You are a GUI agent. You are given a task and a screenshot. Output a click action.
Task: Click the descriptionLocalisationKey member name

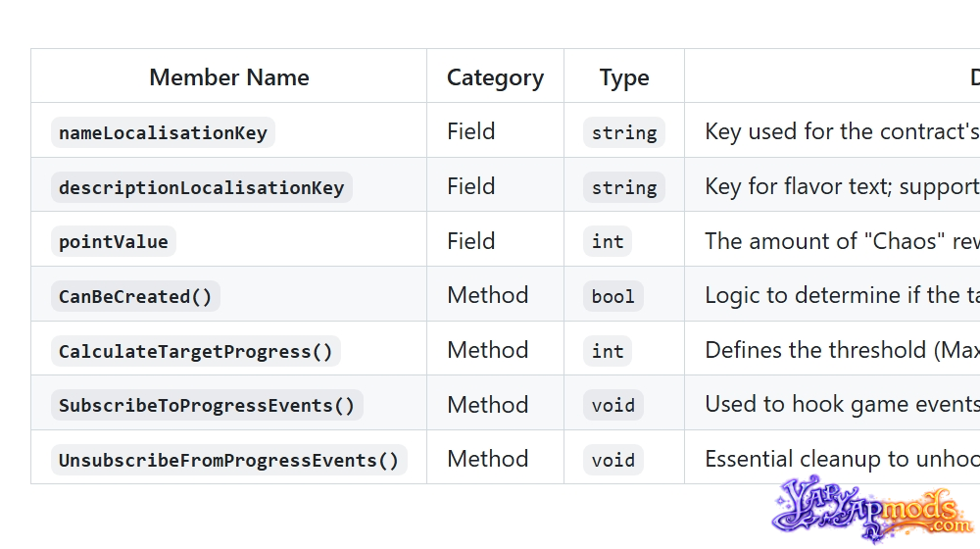(x=202, y=187)
